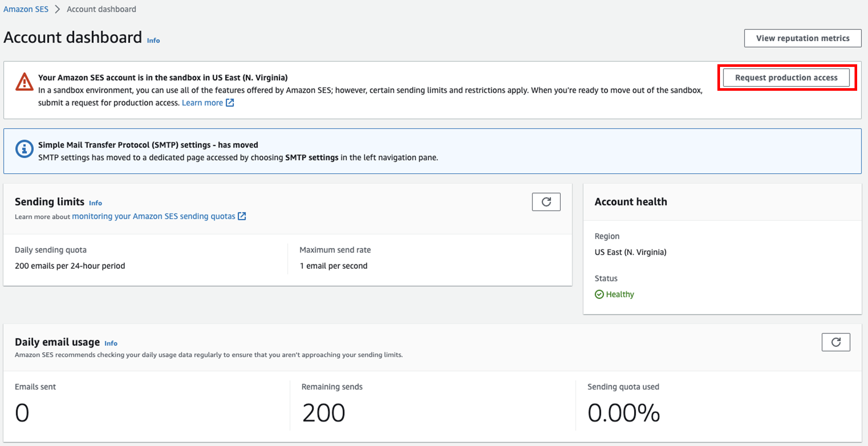Viewport: 868px width, 446px height.
Task: Click Info link beside Account dashboard heading
Action: click(153, 40)
